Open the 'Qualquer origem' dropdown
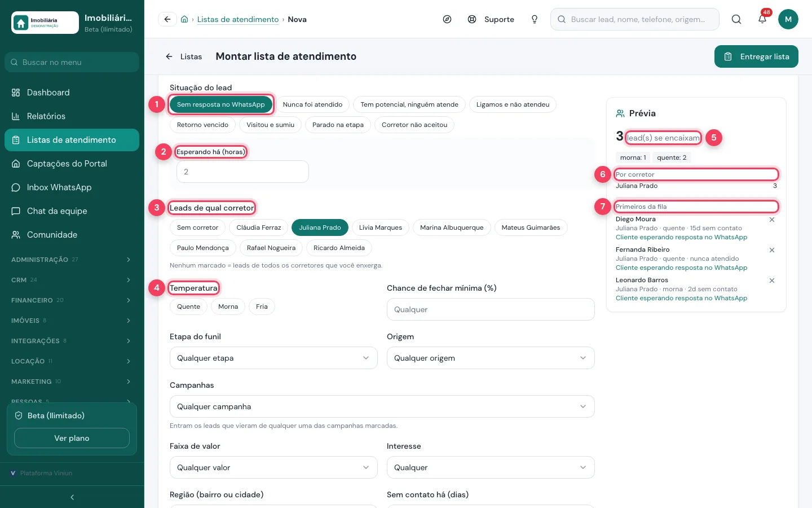Screen dimensions: 812x508 (x=491, y=358)
